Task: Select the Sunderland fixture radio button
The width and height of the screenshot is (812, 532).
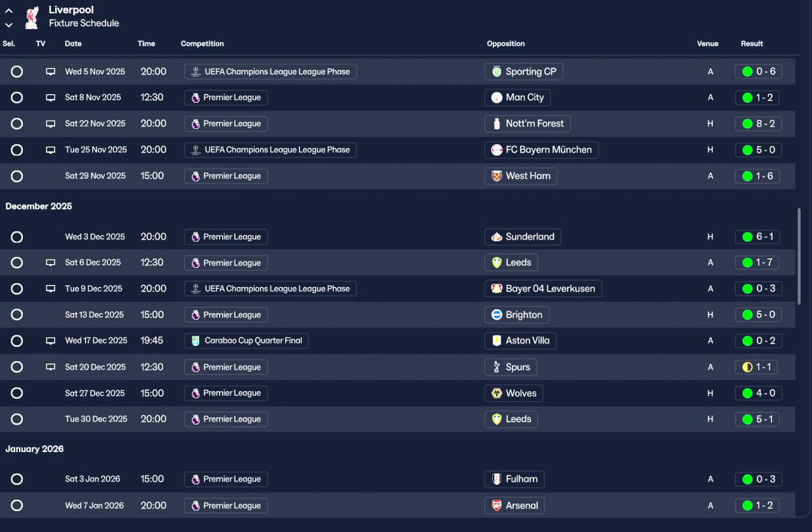Action: (17, 237)
